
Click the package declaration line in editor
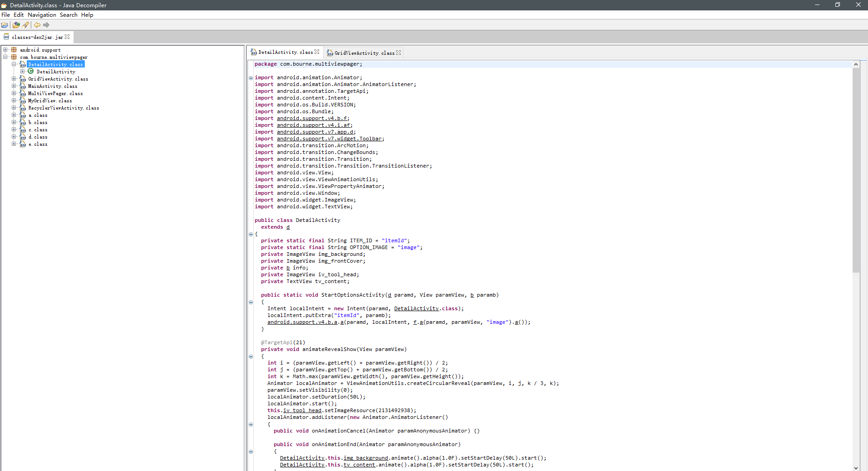point(308,64)
